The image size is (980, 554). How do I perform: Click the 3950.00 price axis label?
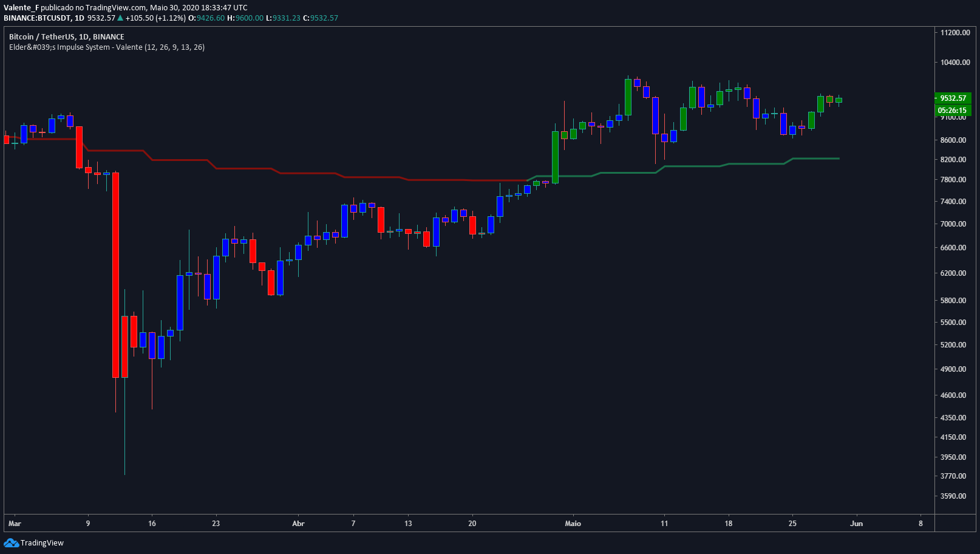953,457
